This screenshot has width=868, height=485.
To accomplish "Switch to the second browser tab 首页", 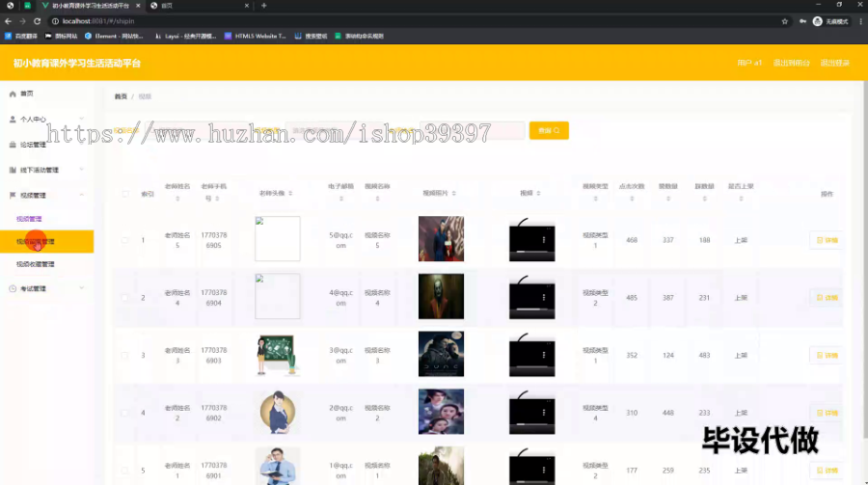I will point(200,6).
